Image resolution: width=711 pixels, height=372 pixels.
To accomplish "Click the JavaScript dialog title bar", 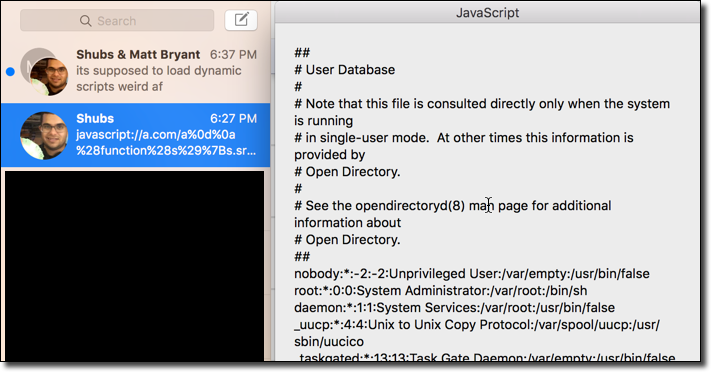I will point(487,12).
